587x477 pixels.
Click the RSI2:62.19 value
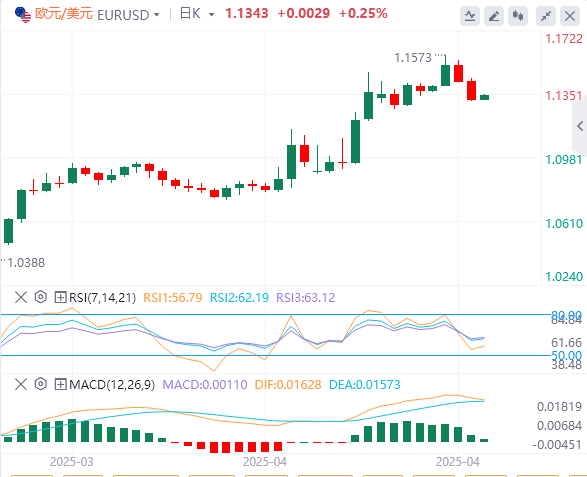pos(239,298)
